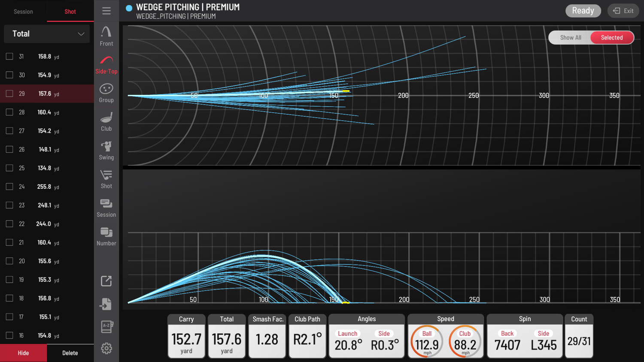This screenshot has width=644, height=362.
Task: Switch to the Session tab
Action: coord(23,12)
